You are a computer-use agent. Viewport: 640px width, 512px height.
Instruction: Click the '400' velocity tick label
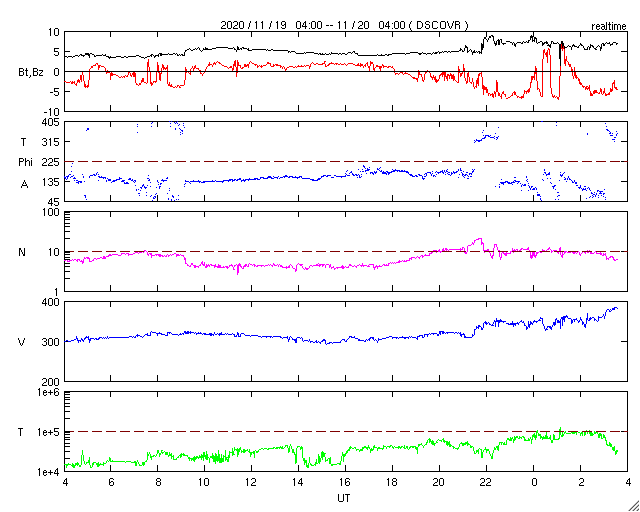(53, 302)
